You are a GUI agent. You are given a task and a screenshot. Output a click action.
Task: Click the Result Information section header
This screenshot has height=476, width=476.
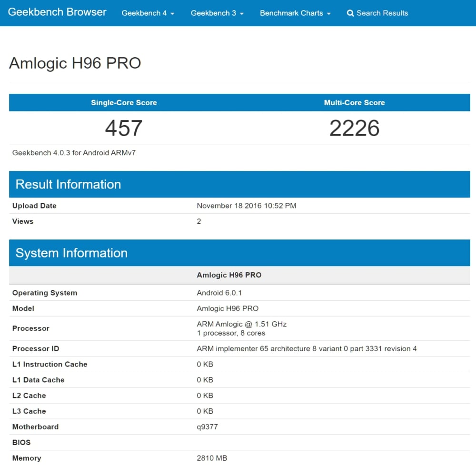click(x=68, y=185)
